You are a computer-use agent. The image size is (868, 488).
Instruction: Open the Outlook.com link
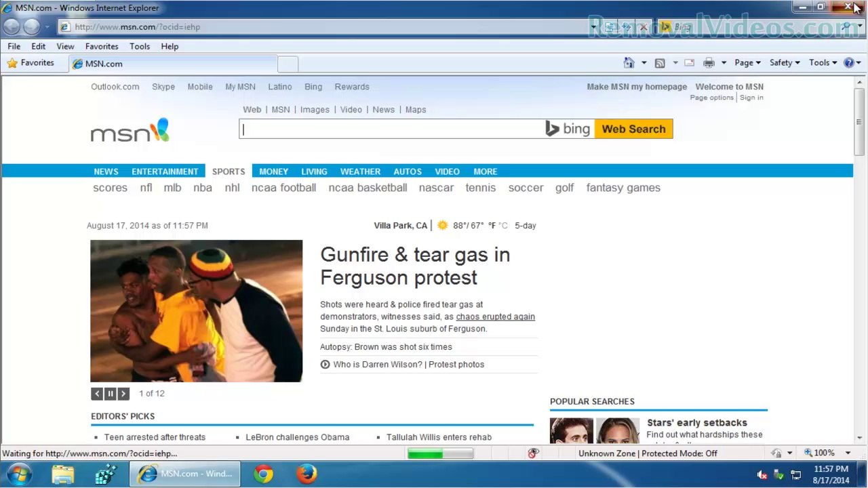coord(115,87)
